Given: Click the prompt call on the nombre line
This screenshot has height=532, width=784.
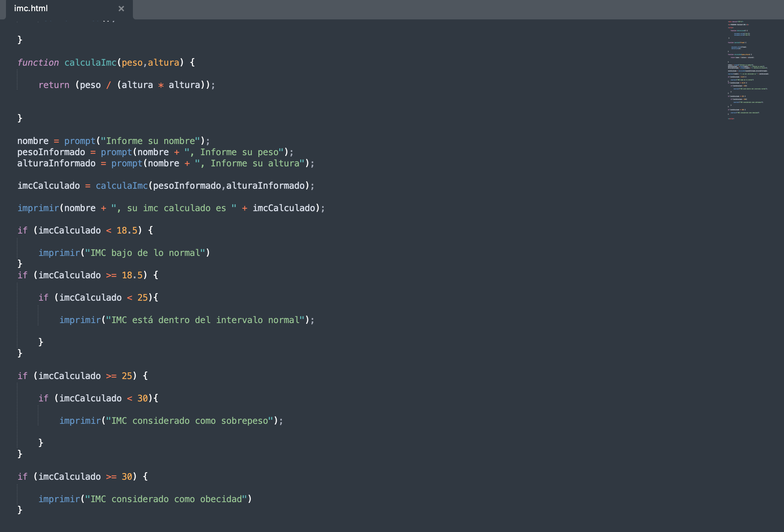Looking at the screenshot, I should pos(80,141).
